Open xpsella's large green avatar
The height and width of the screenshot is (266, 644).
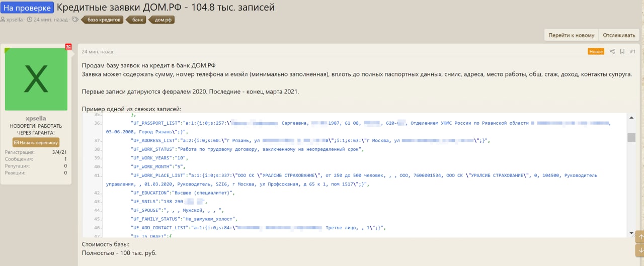pyautogui.click(x=36, y=79)
